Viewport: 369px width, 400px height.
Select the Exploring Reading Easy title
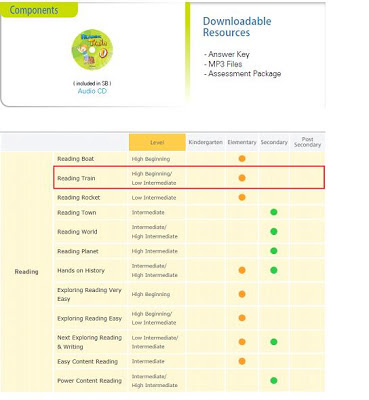point(90,319)
